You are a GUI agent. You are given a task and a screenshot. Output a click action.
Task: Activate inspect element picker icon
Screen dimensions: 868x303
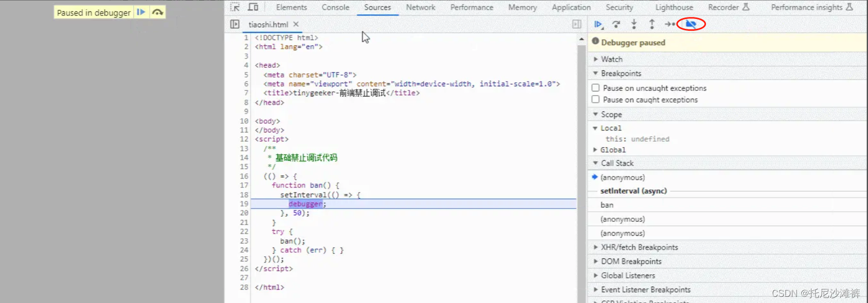(235, 7)
